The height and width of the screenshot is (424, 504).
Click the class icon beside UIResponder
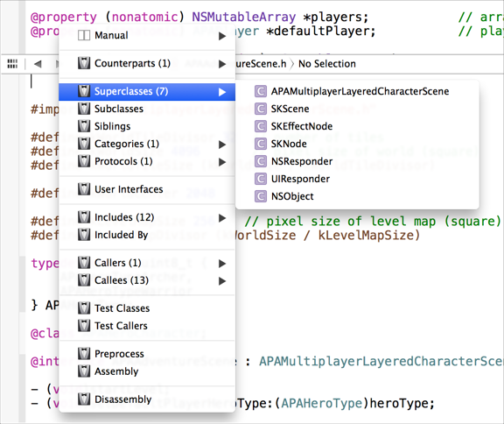[x=261, y=179]
